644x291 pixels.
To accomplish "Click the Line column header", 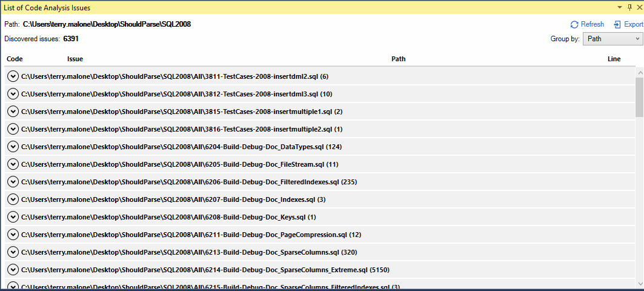I will tap(614, 59).
